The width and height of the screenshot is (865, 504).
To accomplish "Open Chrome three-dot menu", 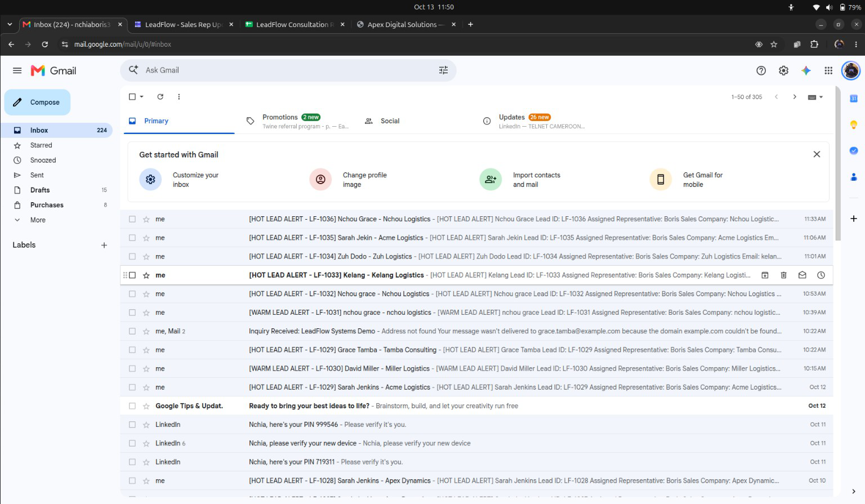I will coord(856,44).
